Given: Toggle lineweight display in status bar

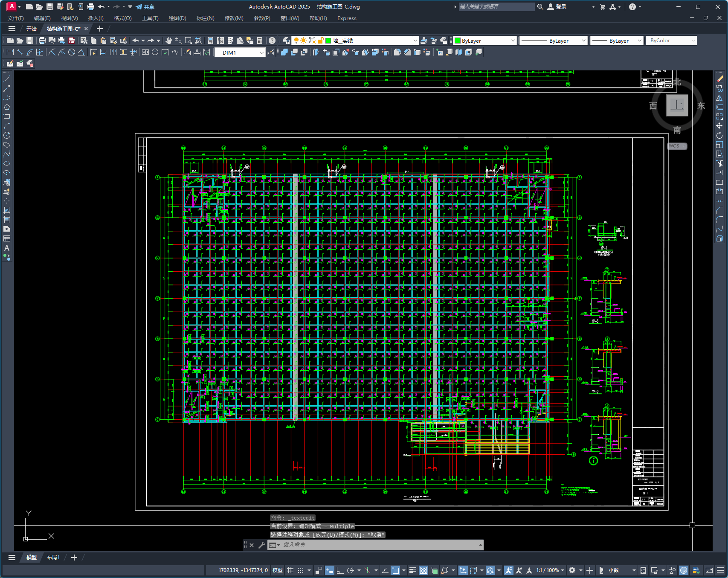Looking at the screenshot, I should pos(412,570).
